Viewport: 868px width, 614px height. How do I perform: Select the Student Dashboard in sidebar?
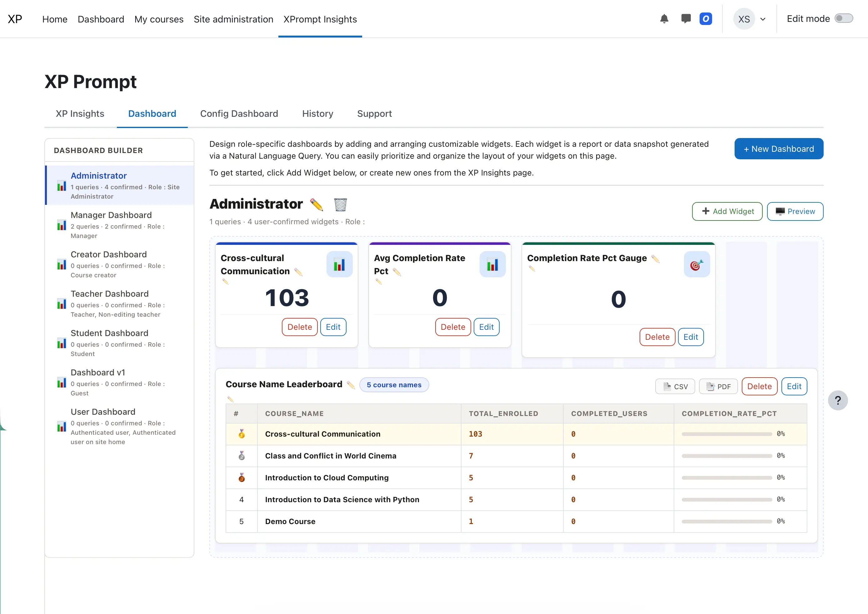pyautogui.click(x=120, y=343)
